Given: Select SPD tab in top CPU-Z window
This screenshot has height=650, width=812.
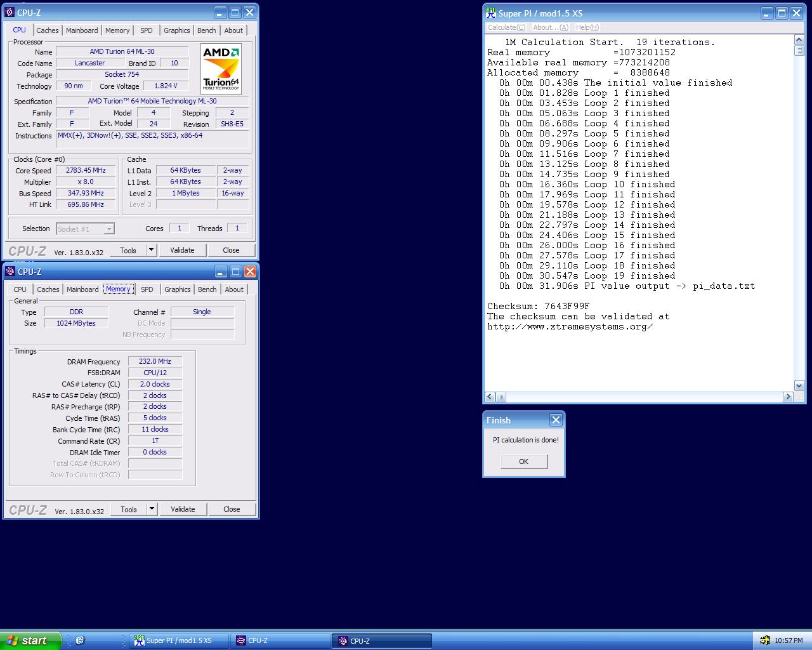Looking at the screenshot, I should (147, 30).
